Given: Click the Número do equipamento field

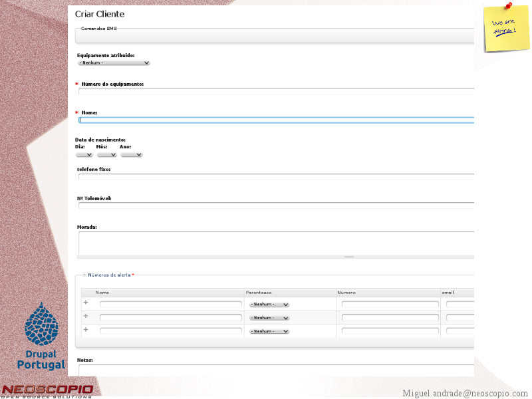Looking at the screenshot, I should click(276, 91).
